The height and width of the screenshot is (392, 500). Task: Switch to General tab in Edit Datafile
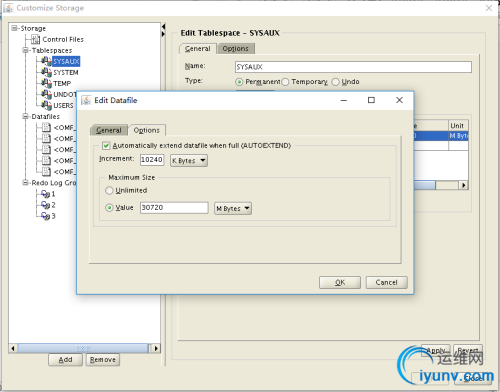pyautogui.click(x=109, y=130)
